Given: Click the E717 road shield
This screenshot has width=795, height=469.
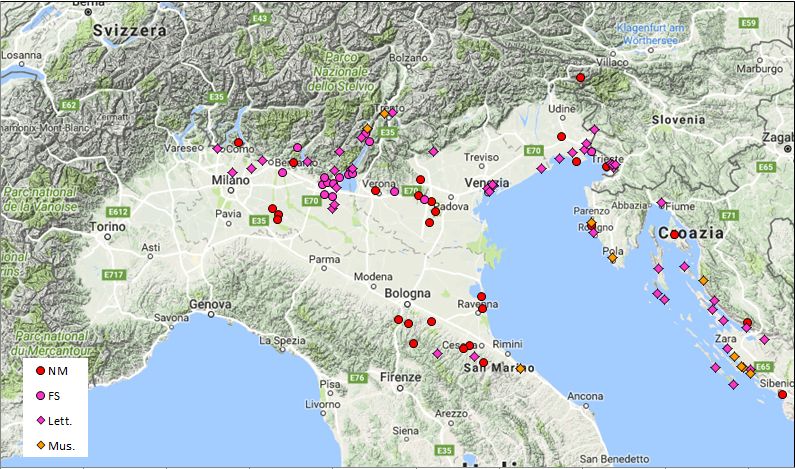Looking at the screenshot, I should pos(114,275).
